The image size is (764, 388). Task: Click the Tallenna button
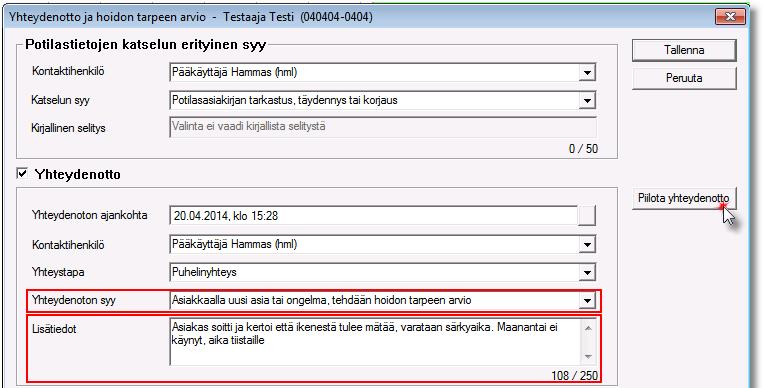point(684,50)
